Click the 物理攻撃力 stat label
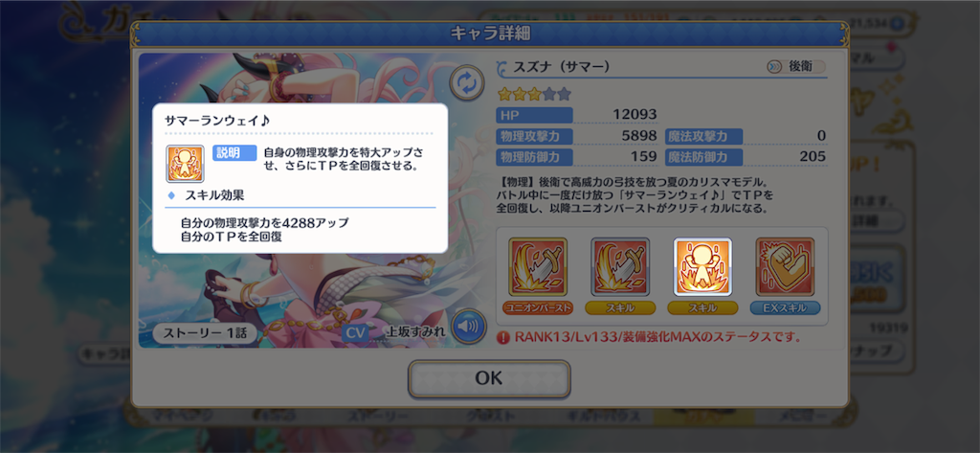The width and height of the screenshot is (980, 453). coord(534,136)
